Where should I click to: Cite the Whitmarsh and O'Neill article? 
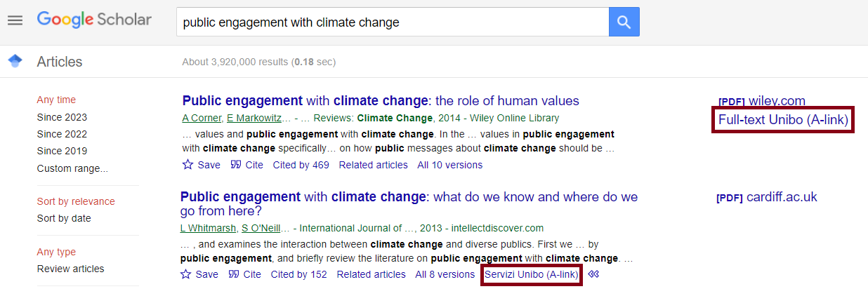tap(244, 274)
